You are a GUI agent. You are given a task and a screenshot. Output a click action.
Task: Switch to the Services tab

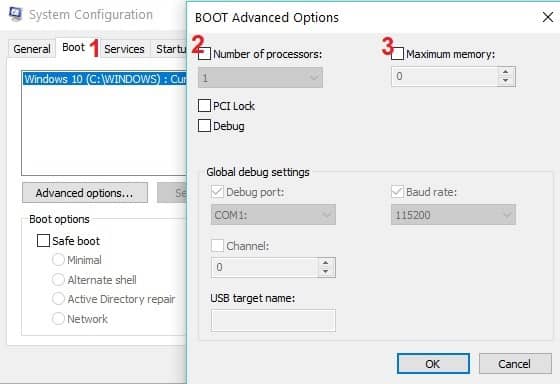[x=124, y=49]
